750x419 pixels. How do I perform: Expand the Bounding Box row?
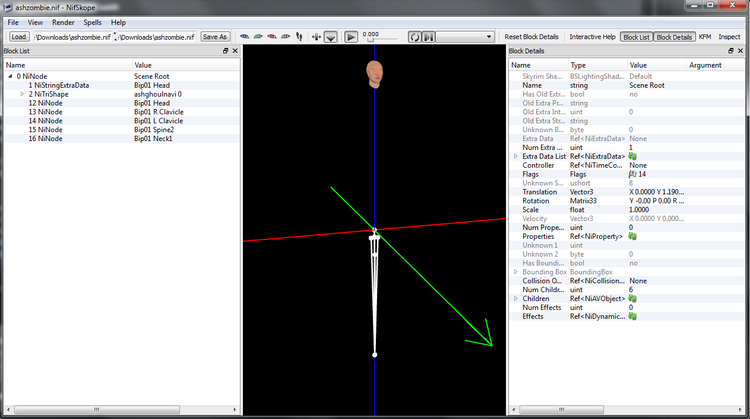pos(516,272)
